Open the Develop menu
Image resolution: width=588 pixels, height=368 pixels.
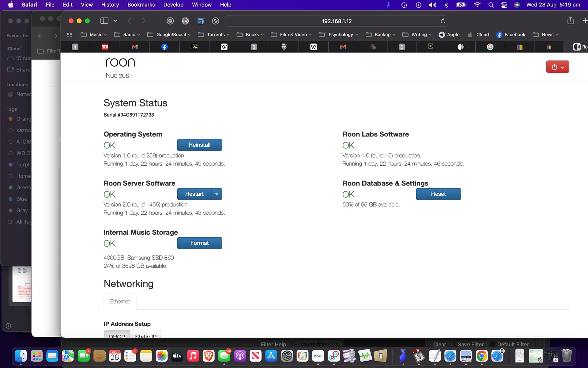coord(173,5)
